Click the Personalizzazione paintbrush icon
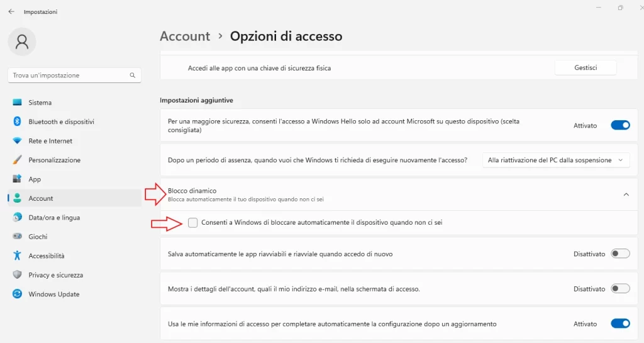This screenshot has width=644, height=343. pos(17,160)
